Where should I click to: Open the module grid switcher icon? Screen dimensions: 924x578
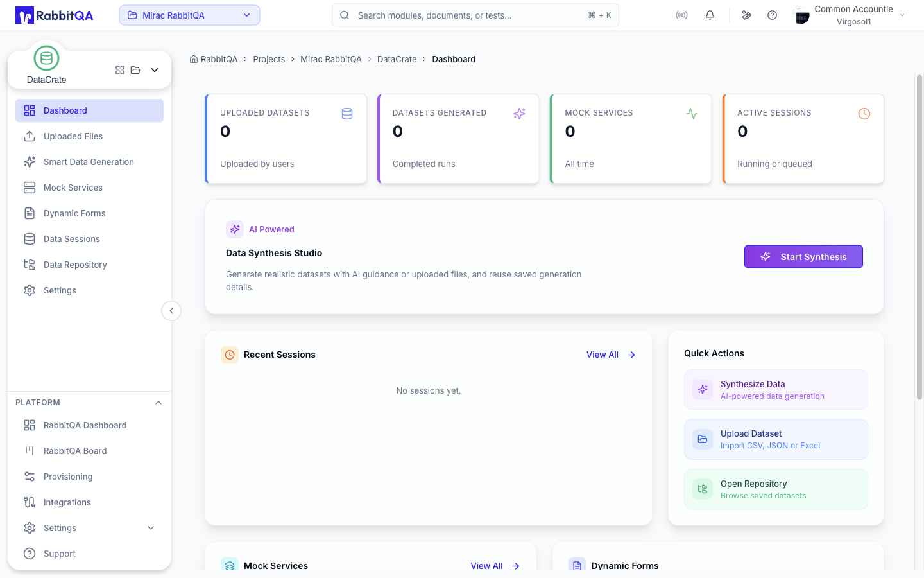coord(120,70)
